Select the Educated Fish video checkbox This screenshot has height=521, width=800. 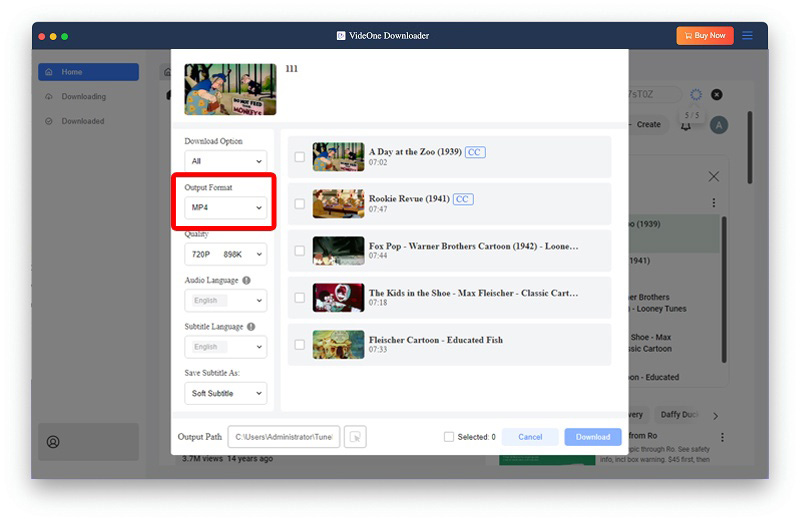[x=299, y=345]
